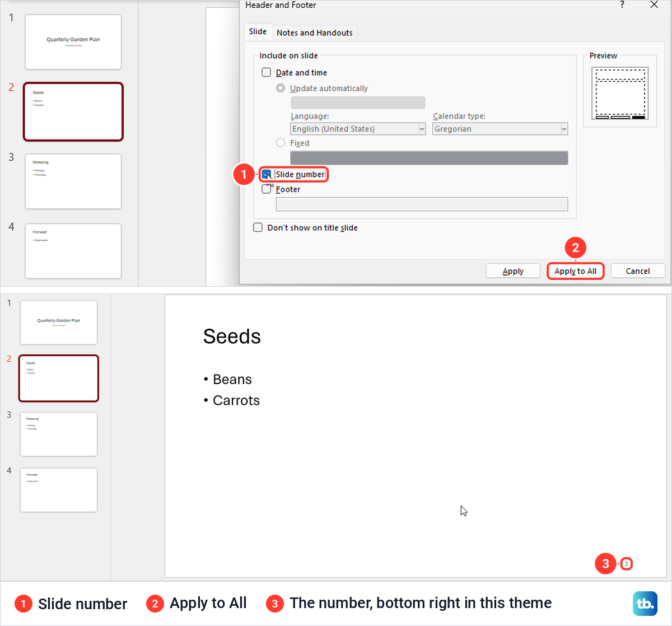Screen dimensions: 672x626
Task: Select Harvest slide thumbnail in top panel
Action: click(73, 251)
